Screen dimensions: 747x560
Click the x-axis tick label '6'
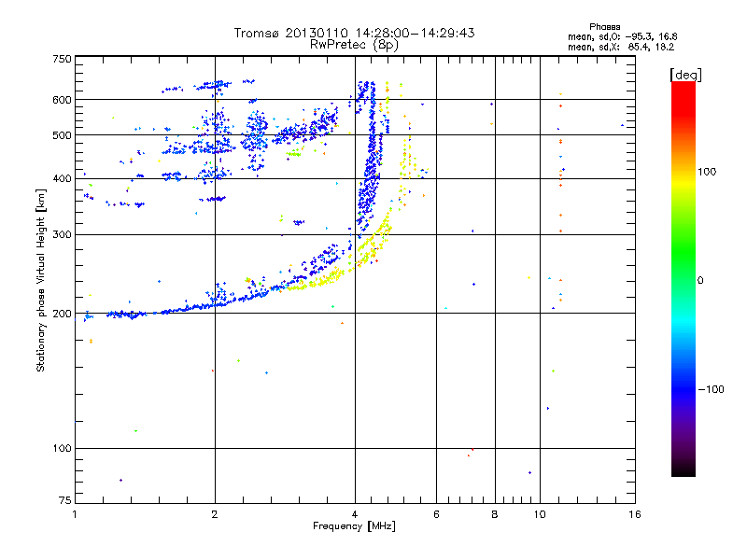pyautogui.click(x=436, y=514)
